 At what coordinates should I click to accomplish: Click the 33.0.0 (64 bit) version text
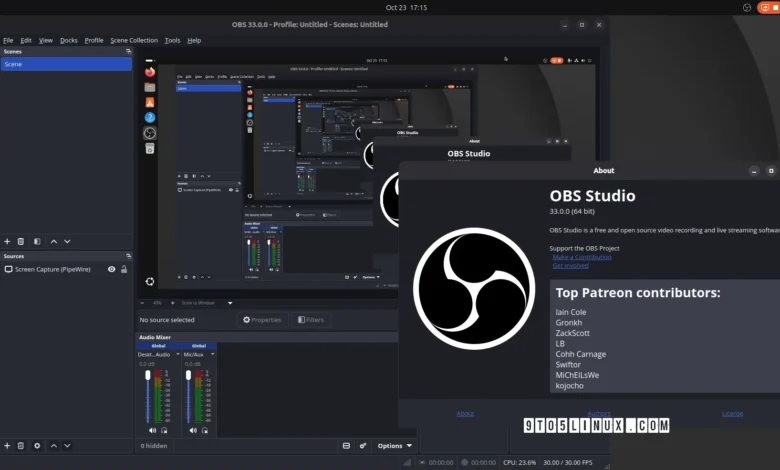click(x=572, y=211)
